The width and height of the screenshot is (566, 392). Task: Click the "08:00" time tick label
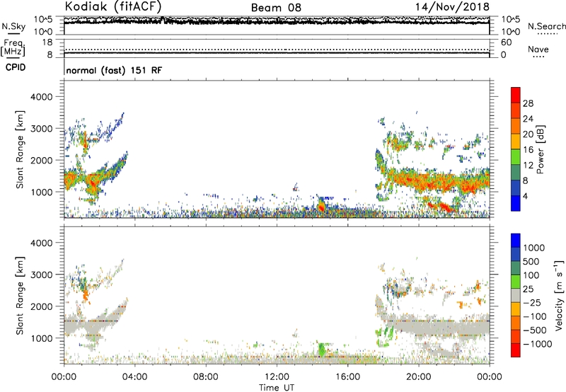pos(205,377)
